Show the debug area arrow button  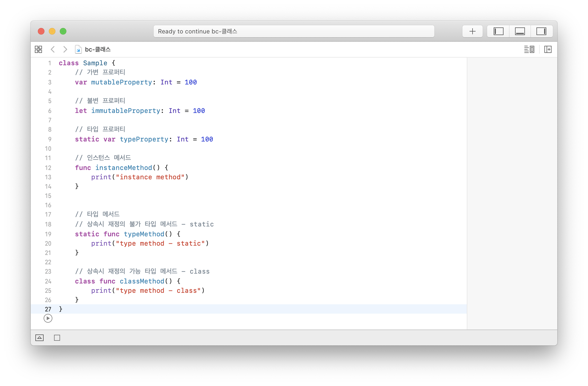point(39,338)
